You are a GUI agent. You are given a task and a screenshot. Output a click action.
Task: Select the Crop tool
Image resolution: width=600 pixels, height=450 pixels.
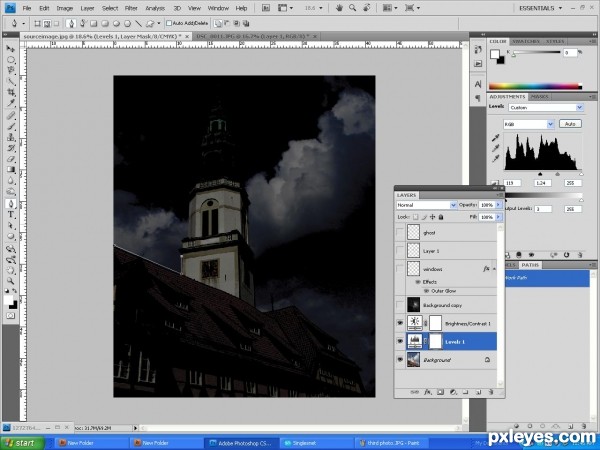point(10,92)
